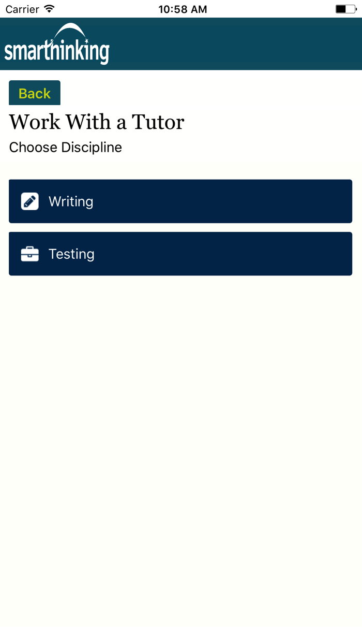Screen dimensions: 362x644
Task: Tap the teal header bar
Action: [x=233, y=44]
